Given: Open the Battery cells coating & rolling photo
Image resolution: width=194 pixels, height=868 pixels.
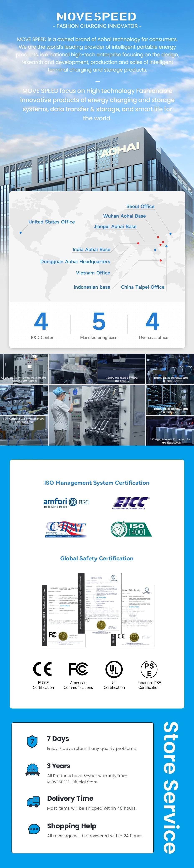Looking at the screenshot, I should coord(121,369).
